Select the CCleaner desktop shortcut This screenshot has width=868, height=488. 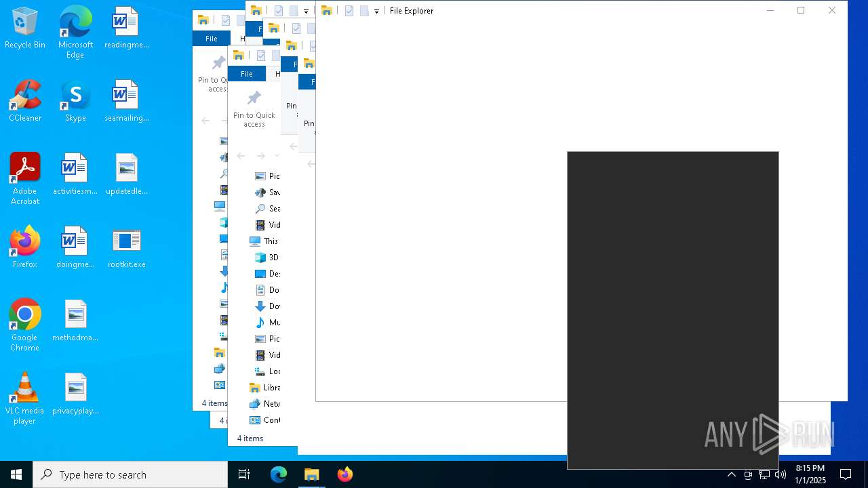[25, 102]
